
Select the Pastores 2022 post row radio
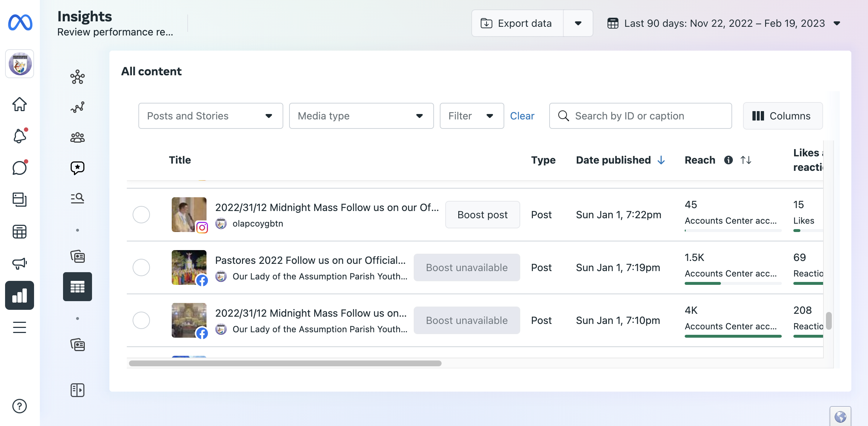pyautogui.click(x=141, y=267)
